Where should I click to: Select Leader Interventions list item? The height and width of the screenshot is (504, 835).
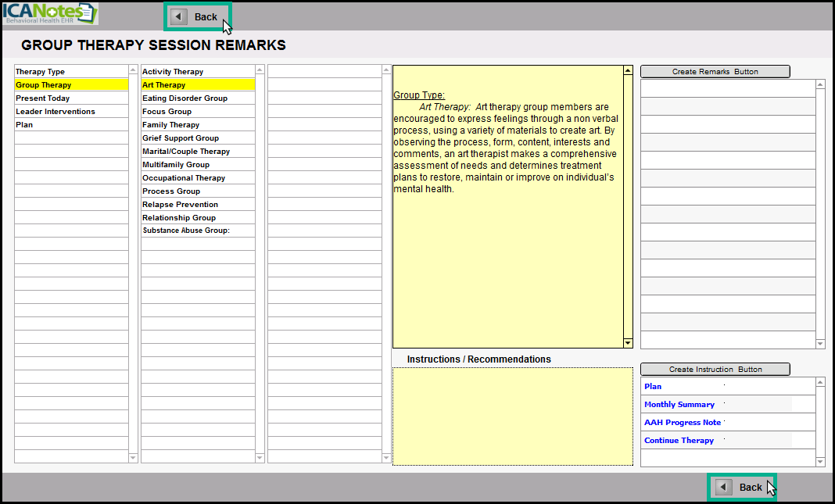point(56,112)
